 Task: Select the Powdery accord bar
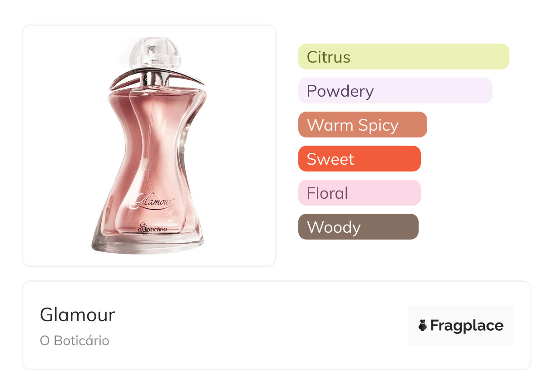(395, 91)
